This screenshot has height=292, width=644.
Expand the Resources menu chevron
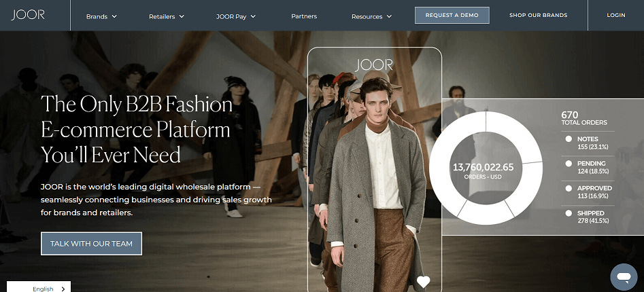click(x=389, y=16)
